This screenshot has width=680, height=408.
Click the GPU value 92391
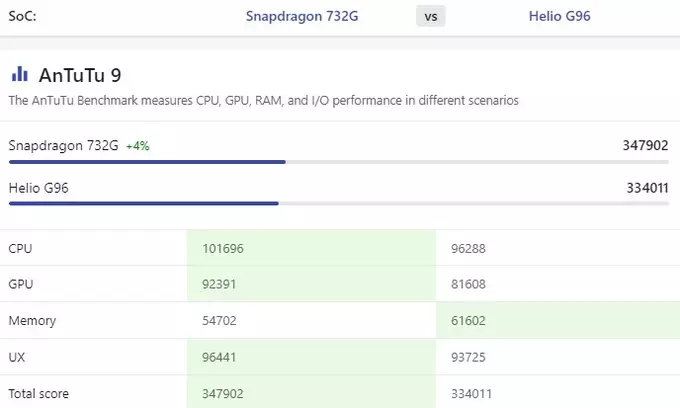[219, 284]
